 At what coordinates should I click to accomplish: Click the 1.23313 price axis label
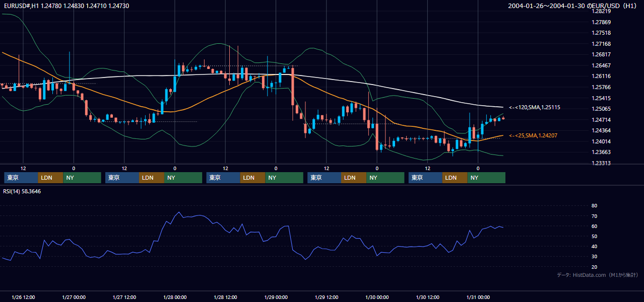pyautogui.click(x=602, y=163)
